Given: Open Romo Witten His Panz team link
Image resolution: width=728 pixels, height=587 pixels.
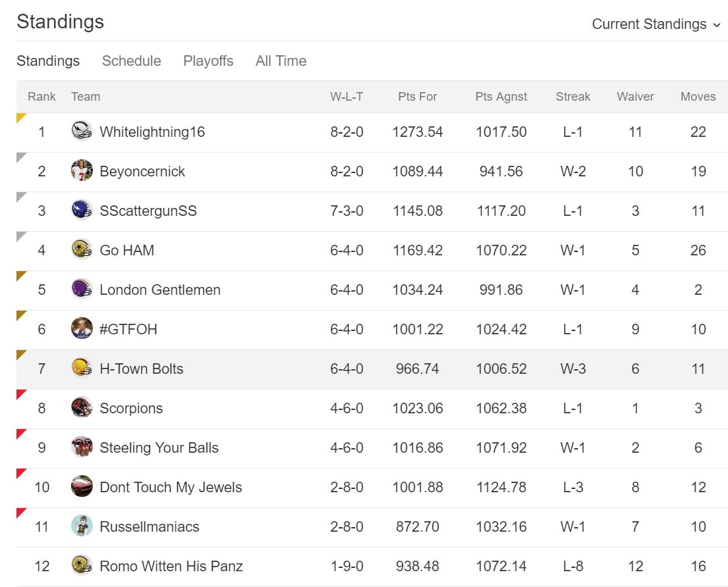Looking at the screenshot, I should pyautogui.click(x=171, y=566).
